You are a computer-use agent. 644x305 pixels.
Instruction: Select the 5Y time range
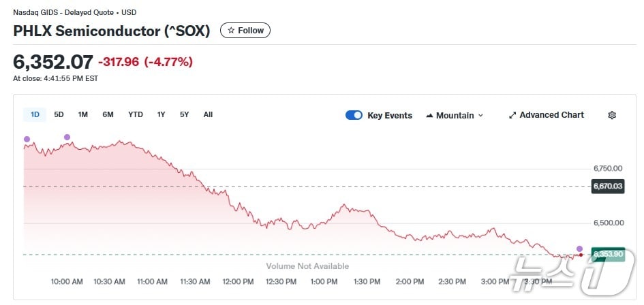click(x=185, y=114)
